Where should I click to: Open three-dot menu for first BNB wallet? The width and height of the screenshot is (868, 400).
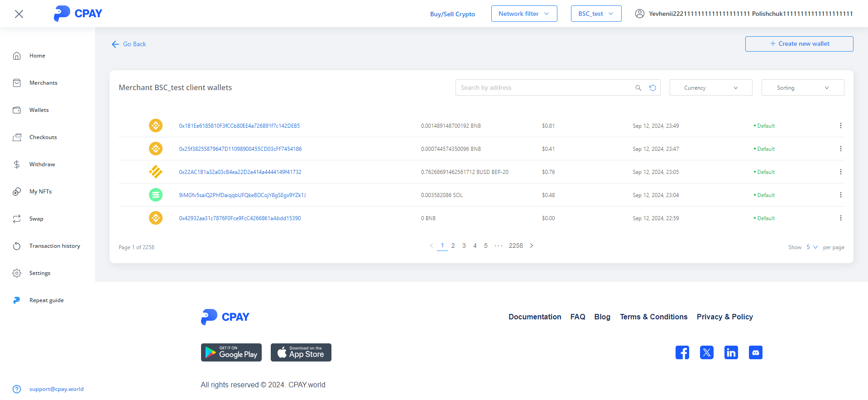tap(840, 126)
